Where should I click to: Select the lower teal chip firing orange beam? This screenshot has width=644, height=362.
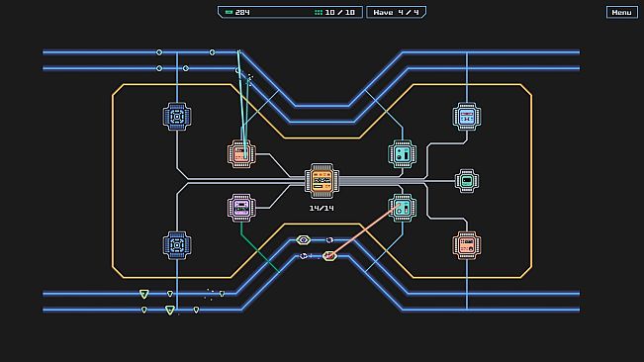[403, 208]
